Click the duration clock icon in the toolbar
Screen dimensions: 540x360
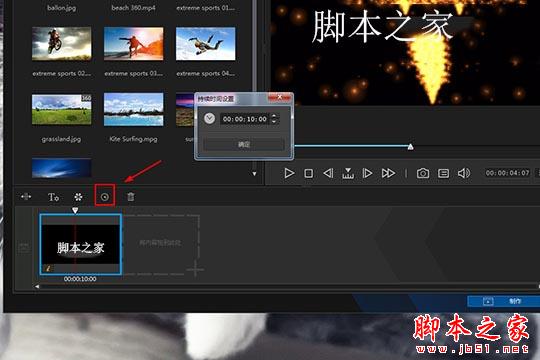(x=105, y=197)
